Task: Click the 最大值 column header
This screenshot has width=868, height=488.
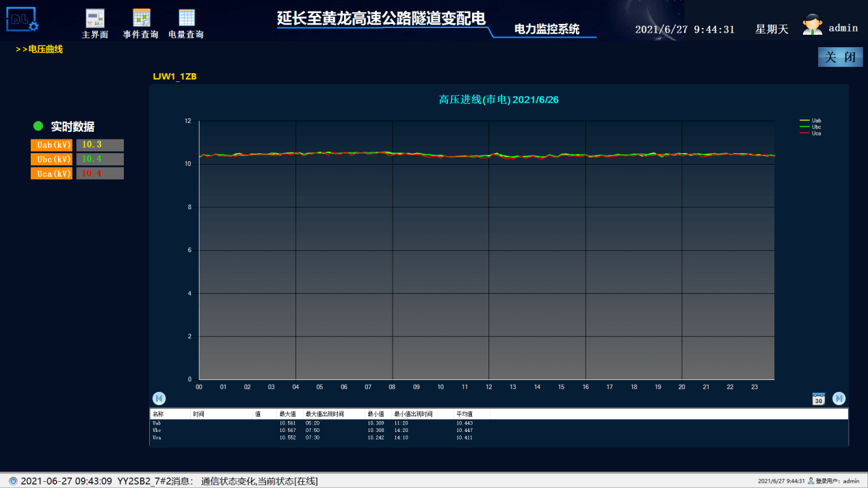Action: coord(290,414)
